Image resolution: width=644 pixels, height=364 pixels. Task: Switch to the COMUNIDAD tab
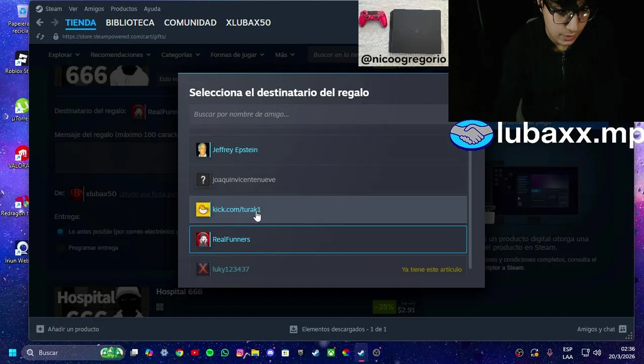click(190, 23)
